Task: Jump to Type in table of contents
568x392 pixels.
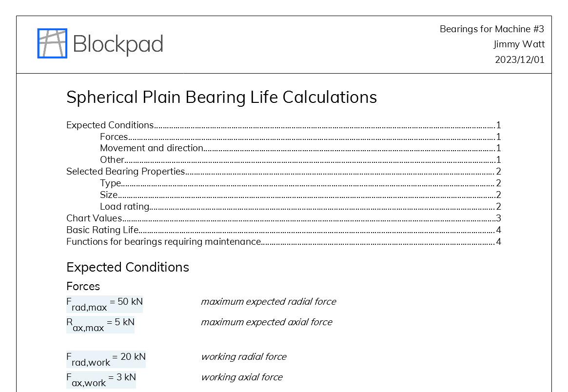Action: (111, 183)
